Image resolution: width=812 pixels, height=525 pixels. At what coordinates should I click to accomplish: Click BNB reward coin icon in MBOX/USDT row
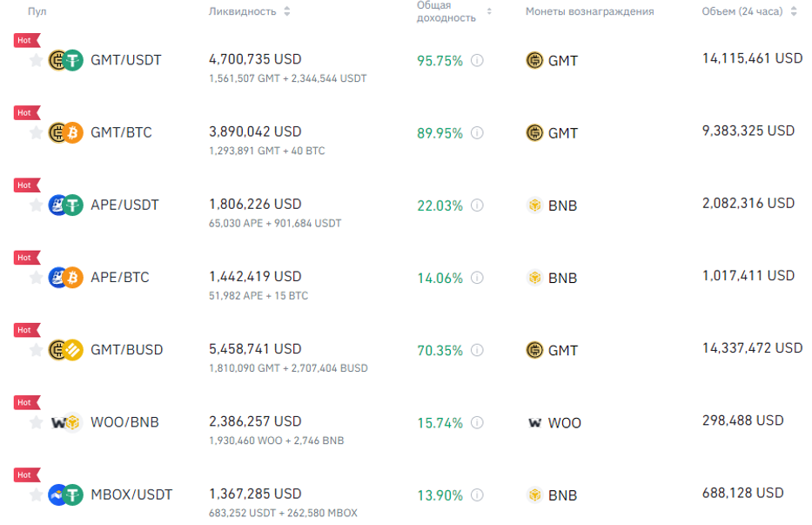click(534, 495)
